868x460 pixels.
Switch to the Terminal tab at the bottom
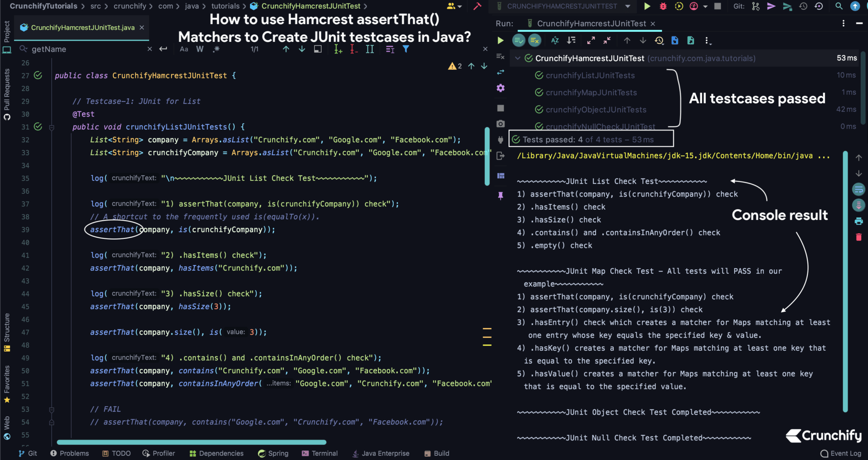320,453
